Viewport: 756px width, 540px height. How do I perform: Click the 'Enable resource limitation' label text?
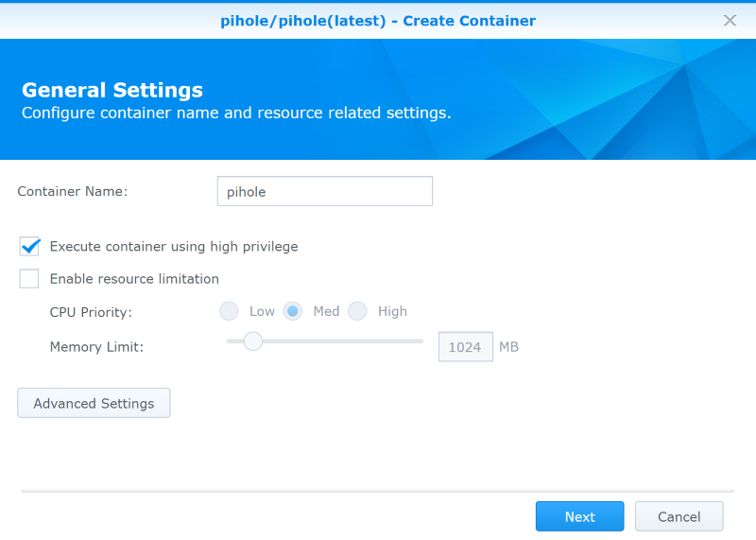(134, 279)
